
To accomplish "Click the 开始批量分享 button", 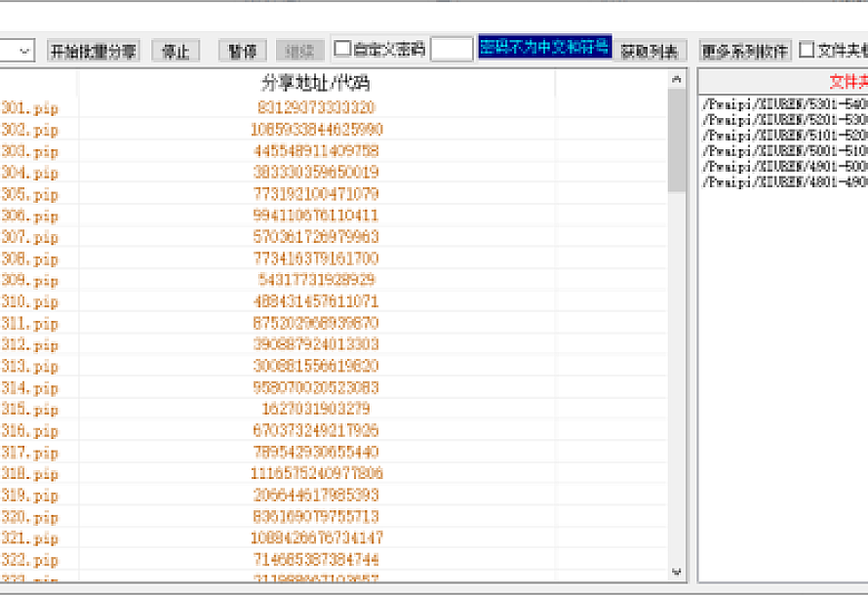I will tap(94, 51).
